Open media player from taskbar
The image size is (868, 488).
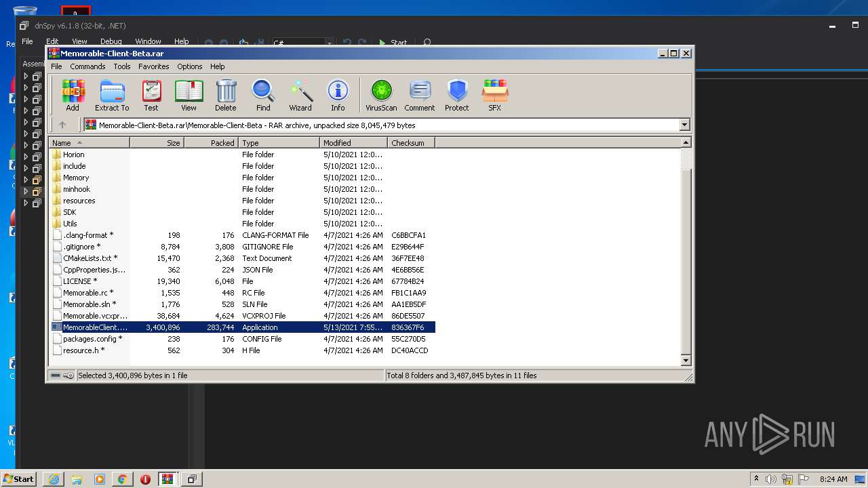[100, 479]
